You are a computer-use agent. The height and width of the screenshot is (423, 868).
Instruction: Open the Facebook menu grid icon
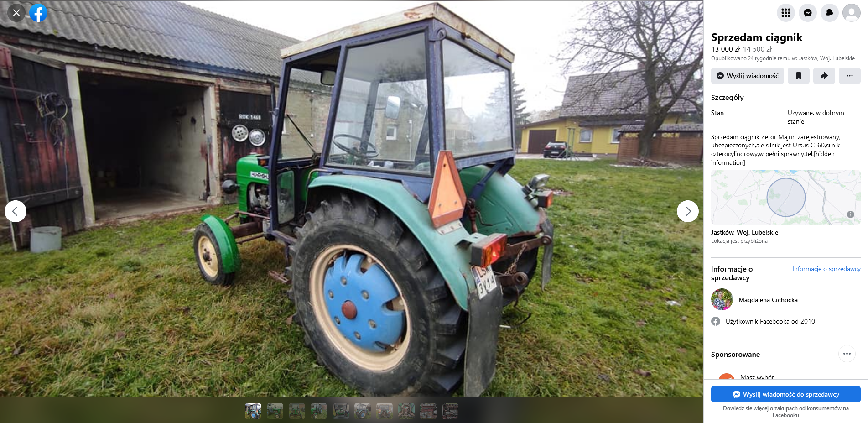click(785, 13)
